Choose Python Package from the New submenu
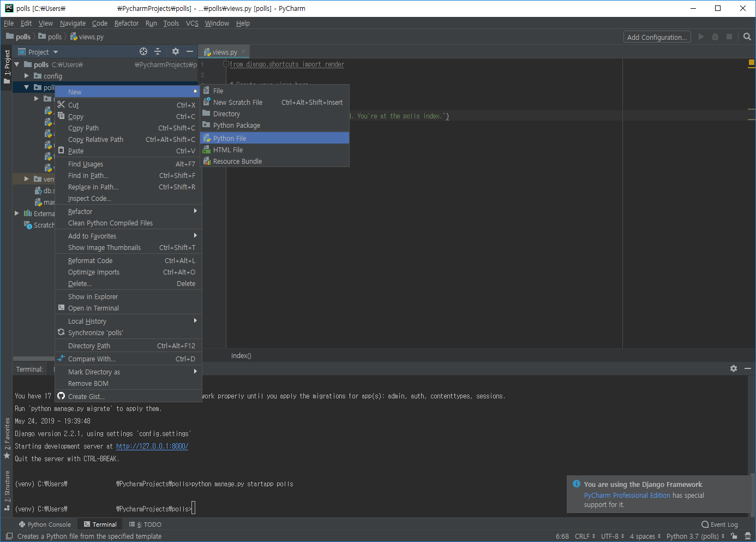 [274, 125]
